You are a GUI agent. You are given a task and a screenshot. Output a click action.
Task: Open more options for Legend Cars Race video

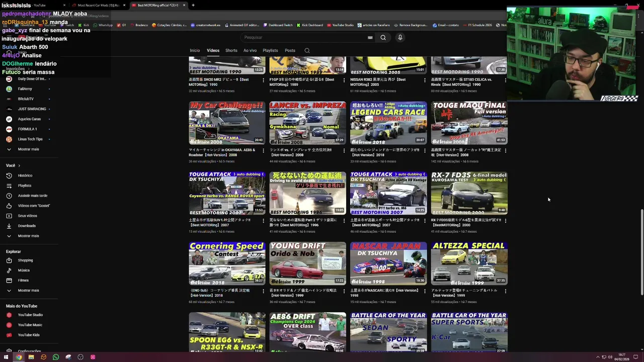pos(425,150)
